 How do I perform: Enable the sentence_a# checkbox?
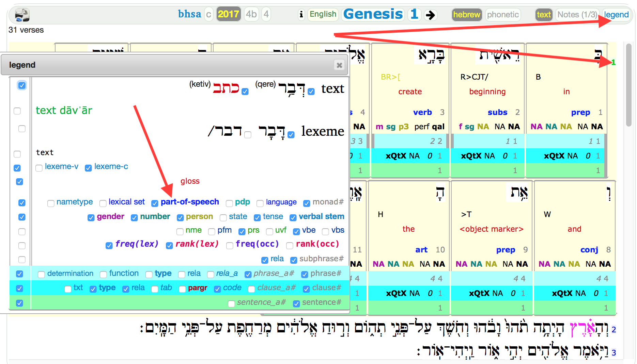231,304
